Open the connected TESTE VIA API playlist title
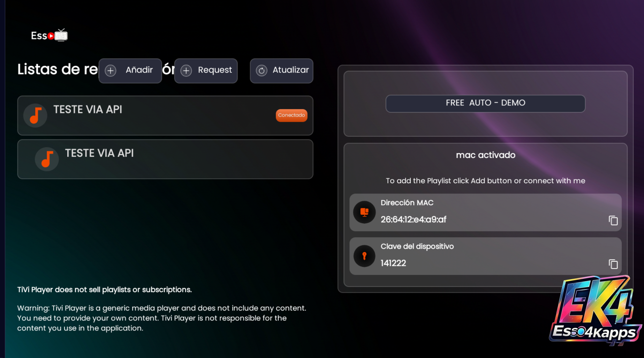Image resolution: width=644 pixels, height=358 pixels. click(x=88, y=110)
